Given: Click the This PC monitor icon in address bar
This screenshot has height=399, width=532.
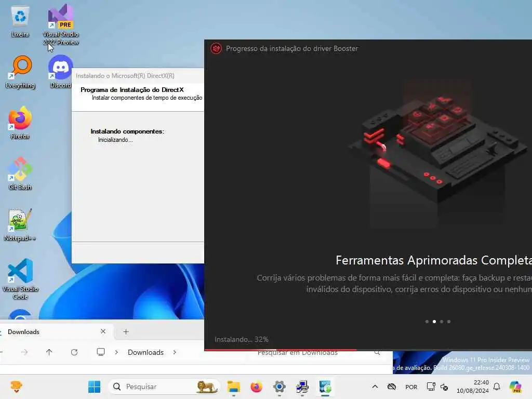Looking at the screenshot, I should click(101, 352).
